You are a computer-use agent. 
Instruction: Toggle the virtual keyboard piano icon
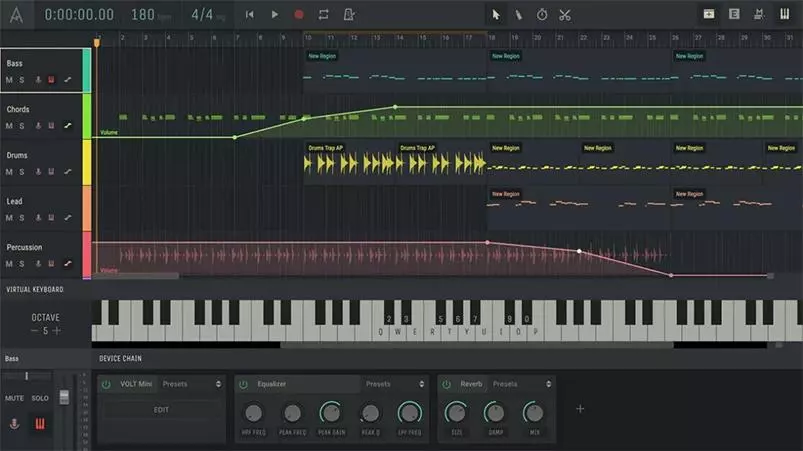pyautogui.click(x=784, y=14)
